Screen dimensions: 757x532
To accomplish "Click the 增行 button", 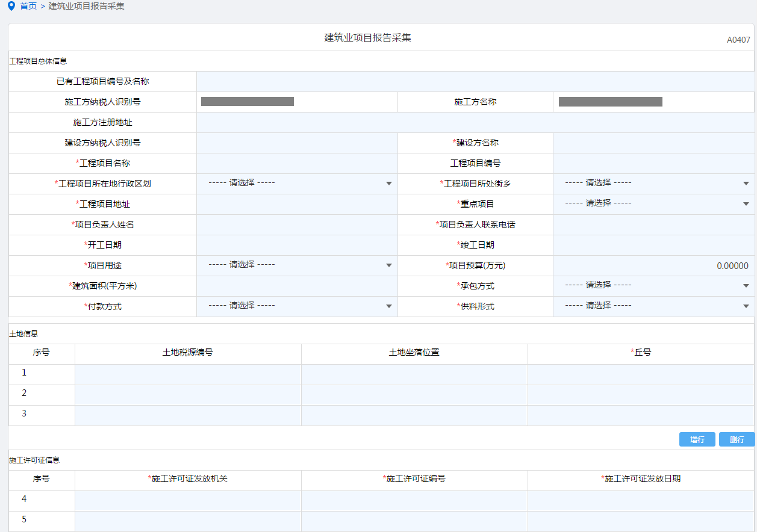I will click(697, 439).
